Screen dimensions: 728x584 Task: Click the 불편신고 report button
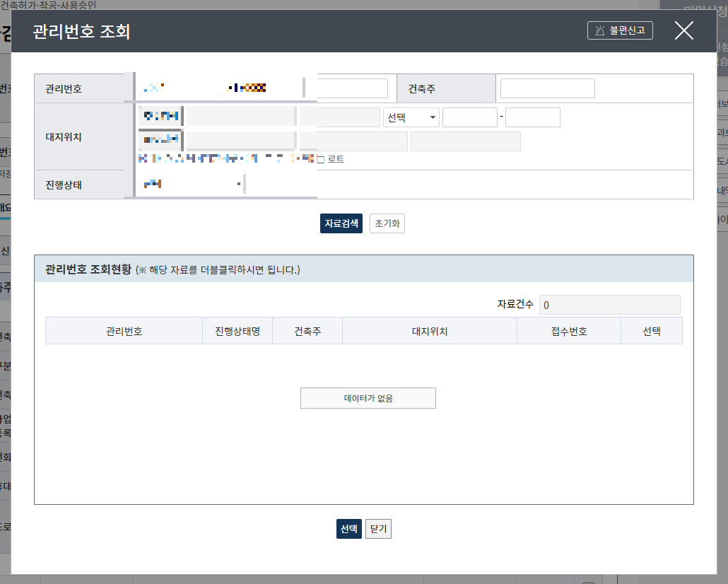(620, 30)
